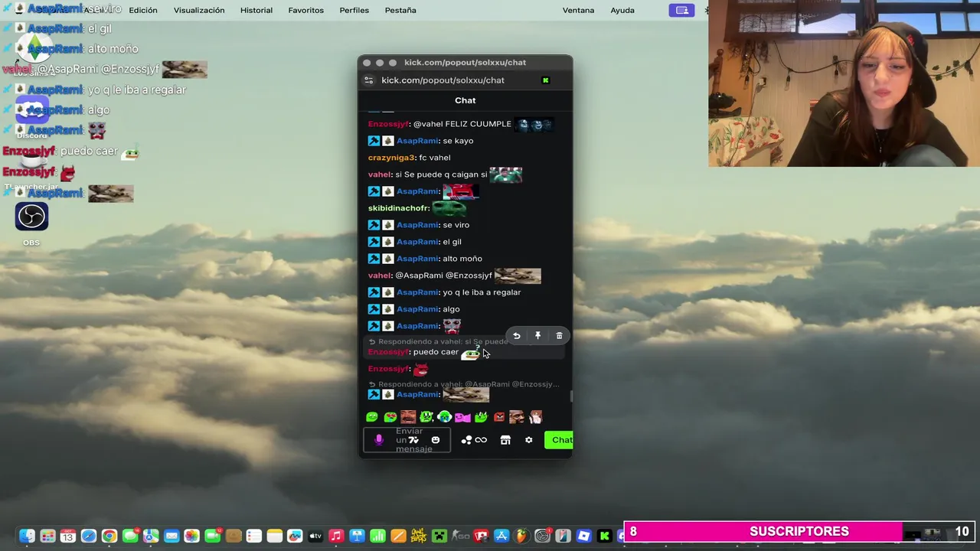Open Mail in the Dock

171,536
